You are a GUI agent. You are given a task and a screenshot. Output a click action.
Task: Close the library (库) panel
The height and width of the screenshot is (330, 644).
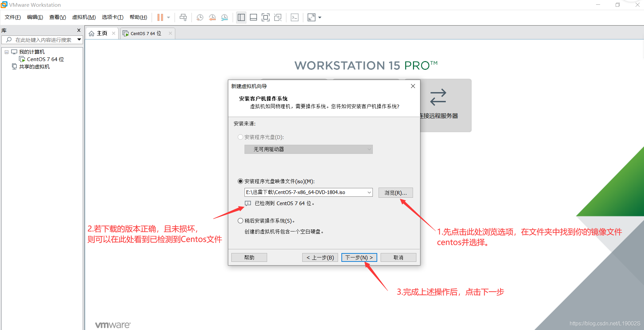point(79,30)
